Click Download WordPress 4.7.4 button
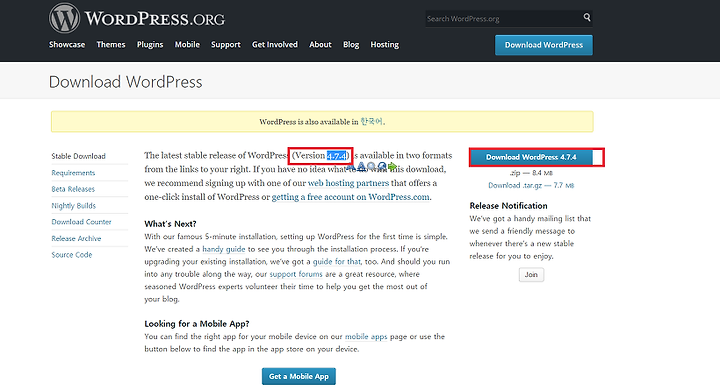The width and height of the screenshot is (720, 390). click(531, 157)
